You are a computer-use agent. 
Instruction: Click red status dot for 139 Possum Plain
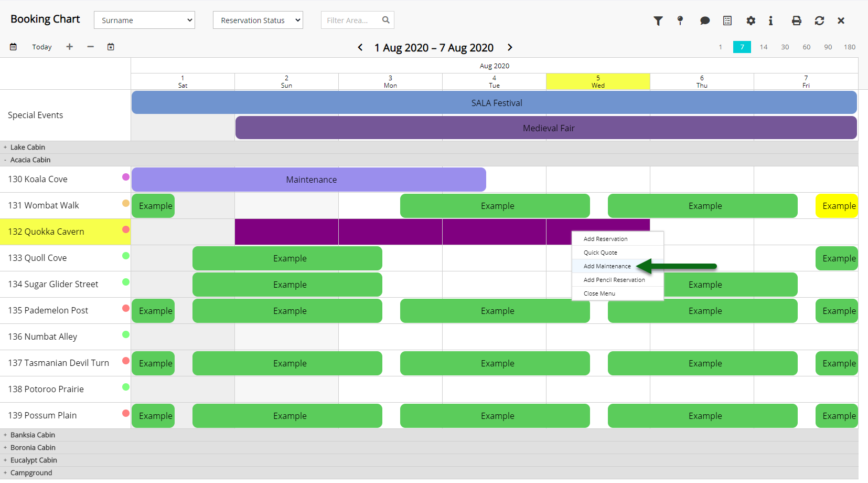point(126,413)
